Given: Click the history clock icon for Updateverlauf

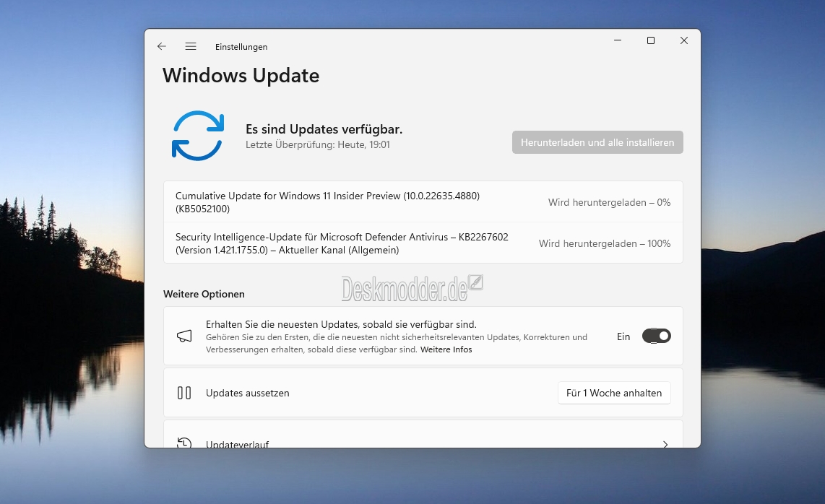Looking at the screenshot, I should point(184,443).
